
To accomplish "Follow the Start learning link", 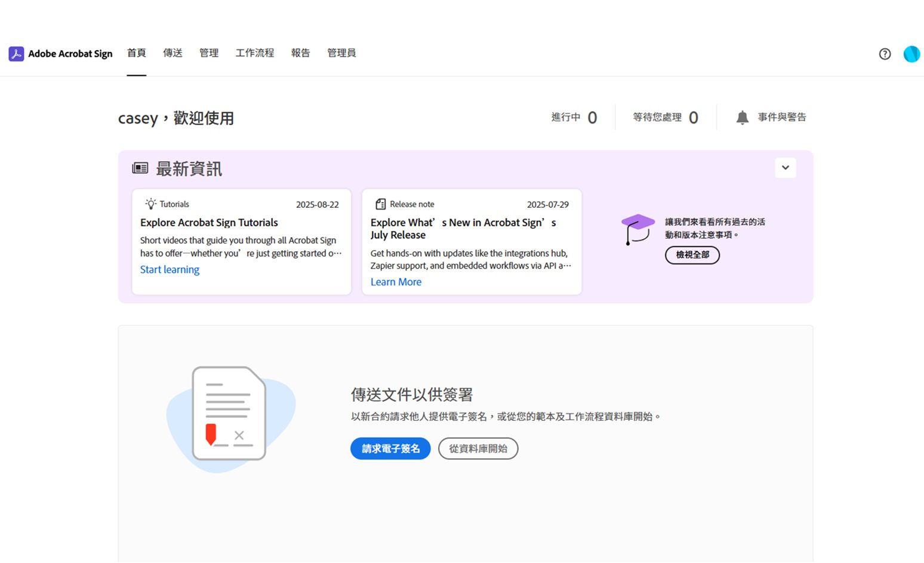I will pyautogui.click(x=170, y=269).
